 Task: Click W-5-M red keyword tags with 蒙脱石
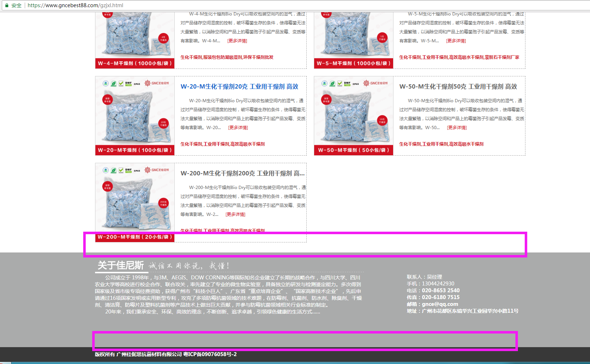click(459, 57)
